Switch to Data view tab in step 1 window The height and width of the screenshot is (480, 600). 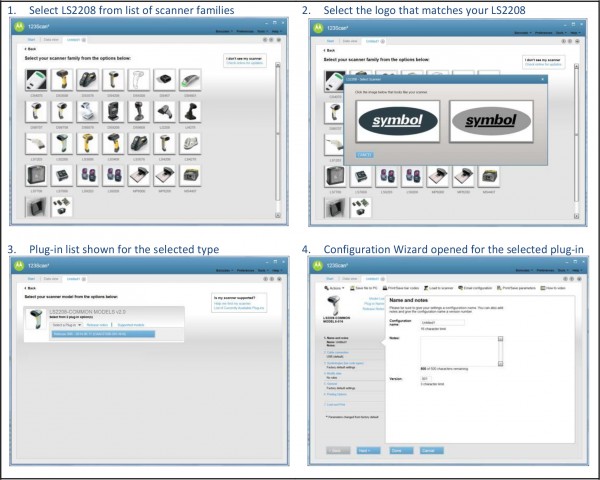(x=51, y=39)
